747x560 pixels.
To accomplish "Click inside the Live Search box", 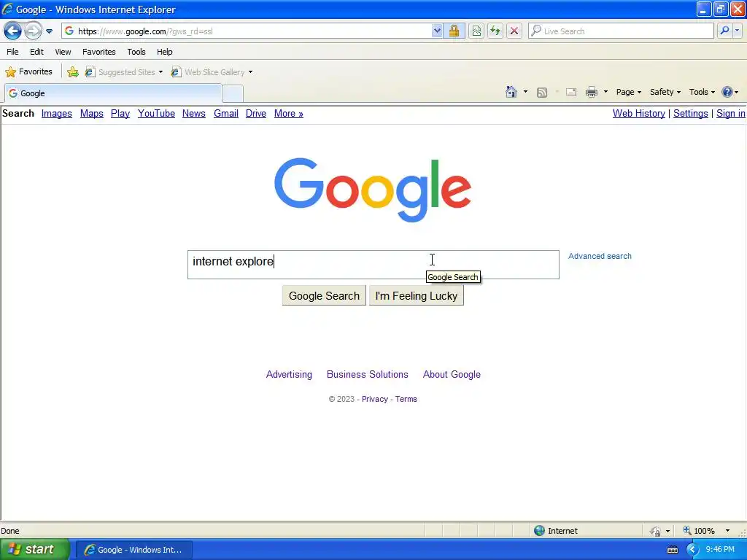I will [621, 31].
